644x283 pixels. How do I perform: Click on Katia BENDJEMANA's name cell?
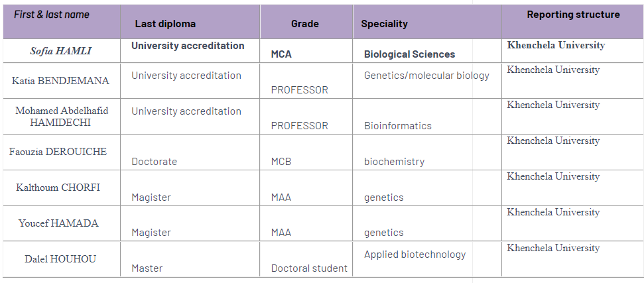[x=61, y=81]
